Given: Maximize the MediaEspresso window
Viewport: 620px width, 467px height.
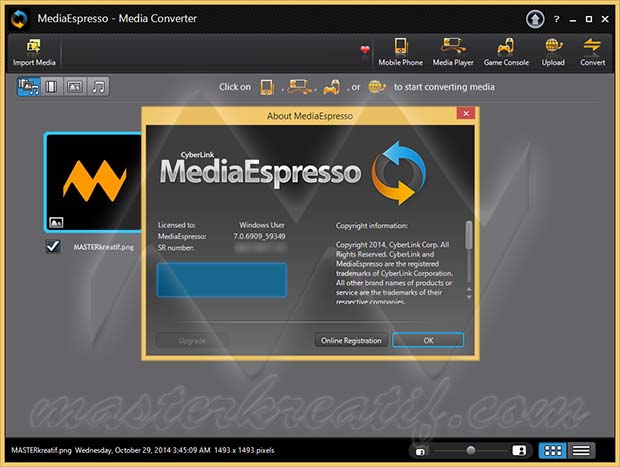Looking at the screenshot, I should (x=589, y=19).
